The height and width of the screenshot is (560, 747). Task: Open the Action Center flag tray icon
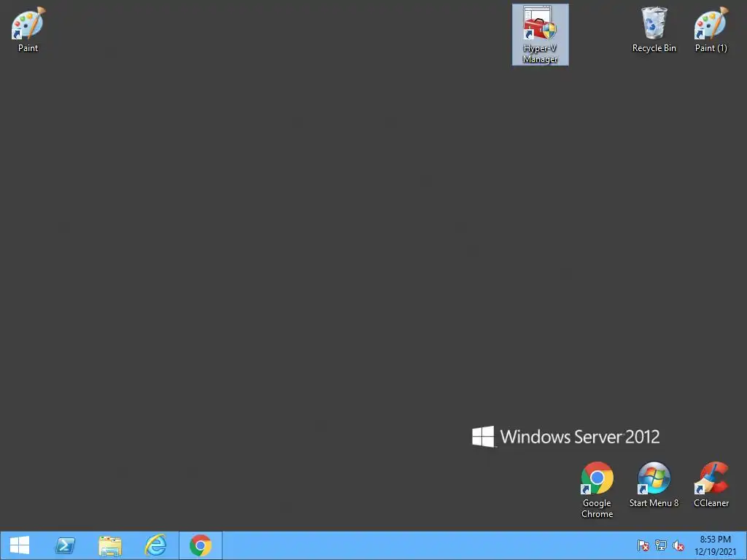tap(643, 545)
